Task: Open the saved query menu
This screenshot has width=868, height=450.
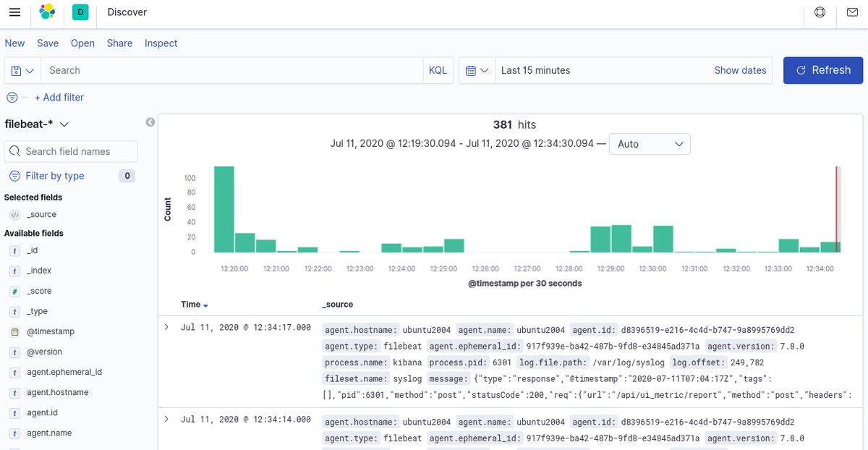Action: point(22,71)
